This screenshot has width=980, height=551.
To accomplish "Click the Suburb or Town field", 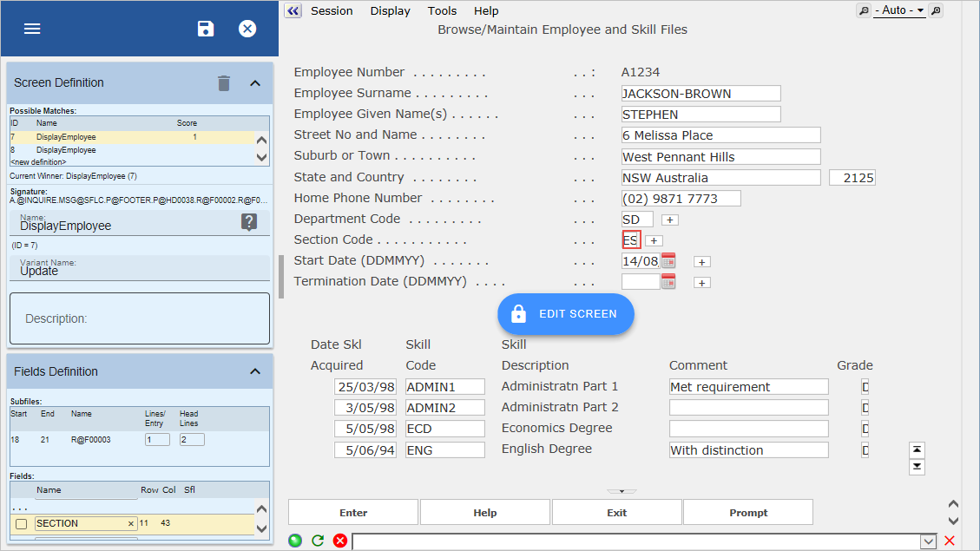I will pyautogui.click(x=720, y=157).
